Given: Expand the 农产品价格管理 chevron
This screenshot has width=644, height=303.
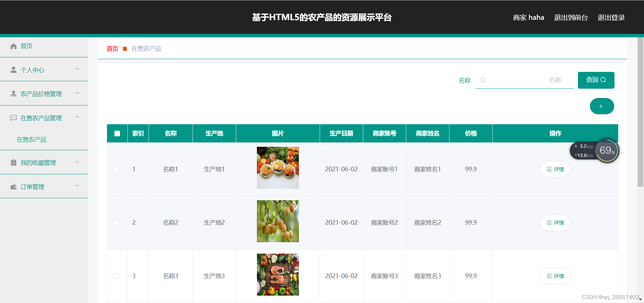Looking at the screenshot, I should pyautogui.click(x=77, y=93).
